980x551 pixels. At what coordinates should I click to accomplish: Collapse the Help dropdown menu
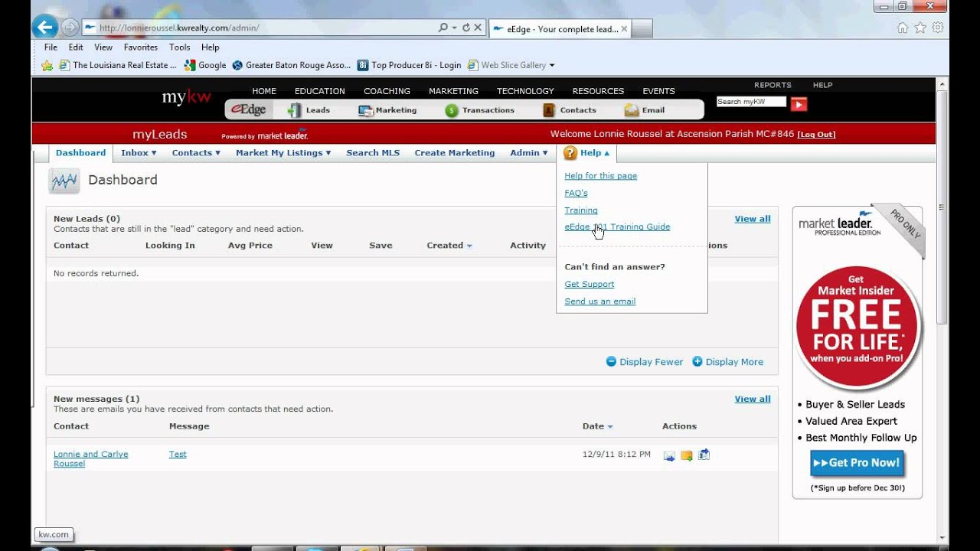click(x=587, y=153)
